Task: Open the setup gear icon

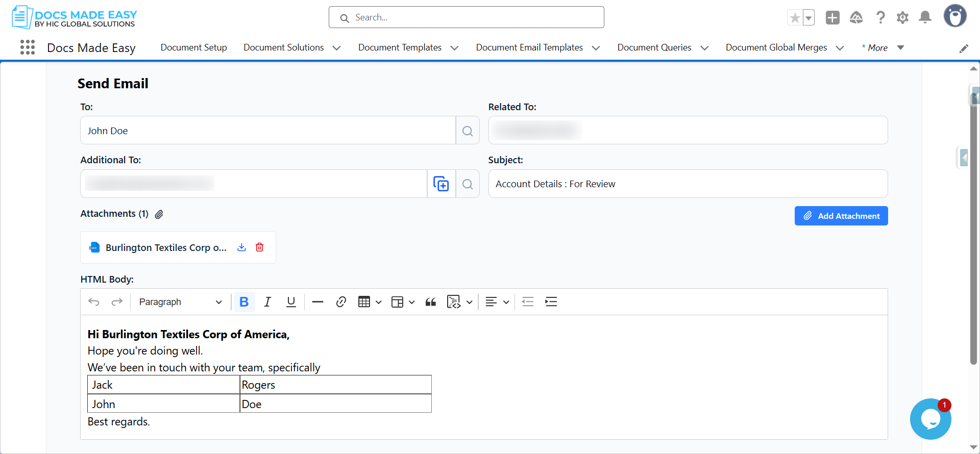Action: (902, 18)
